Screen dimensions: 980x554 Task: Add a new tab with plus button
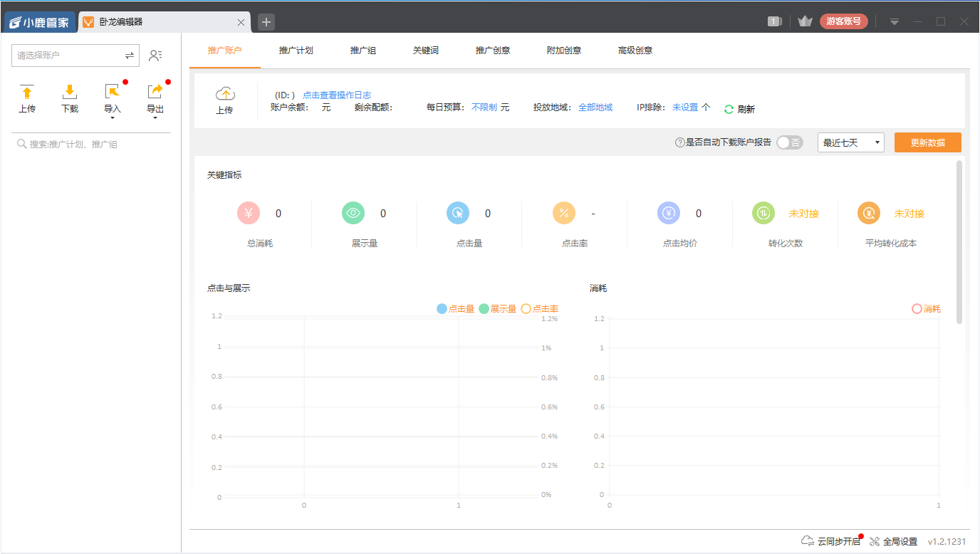click(266, 22)
